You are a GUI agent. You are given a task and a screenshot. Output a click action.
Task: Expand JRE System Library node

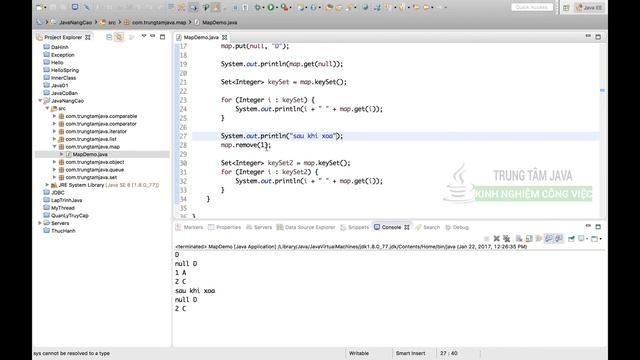[47, 185]
